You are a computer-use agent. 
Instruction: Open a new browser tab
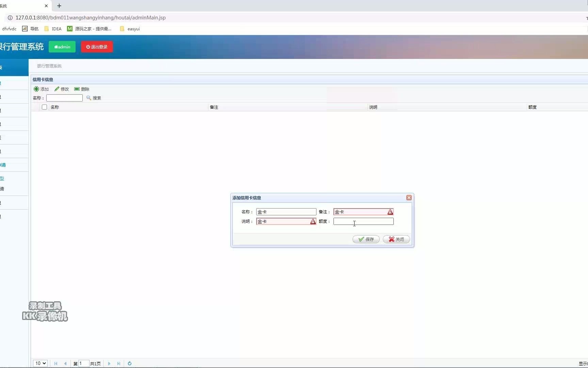click(x=59, y=6)
